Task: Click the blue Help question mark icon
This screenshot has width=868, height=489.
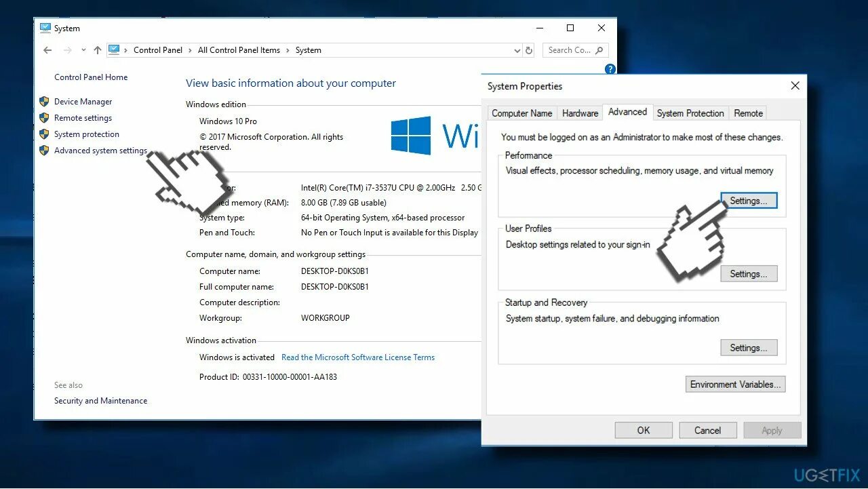Action: coord(610,69)
